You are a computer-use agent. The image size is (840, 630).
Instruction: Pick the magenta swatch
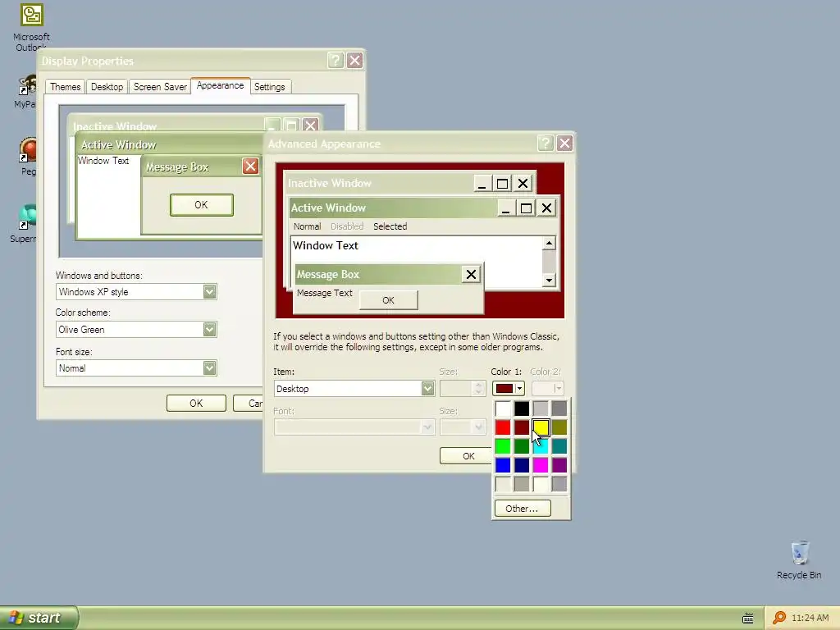pos(541,465)
